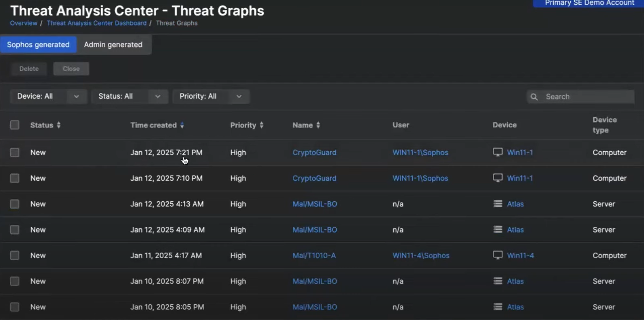Toggle the select-all checkbox in table header
644x320 pixels.
click(15, 125)
